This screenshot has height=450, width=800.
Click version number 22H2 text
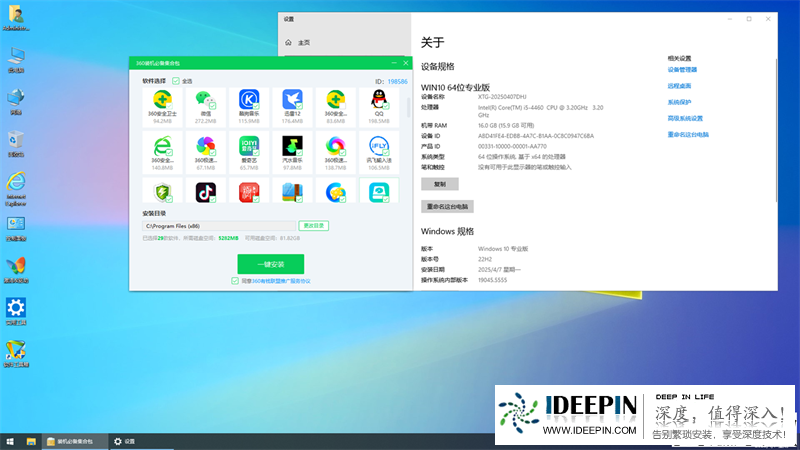click(x=485, y=259)
